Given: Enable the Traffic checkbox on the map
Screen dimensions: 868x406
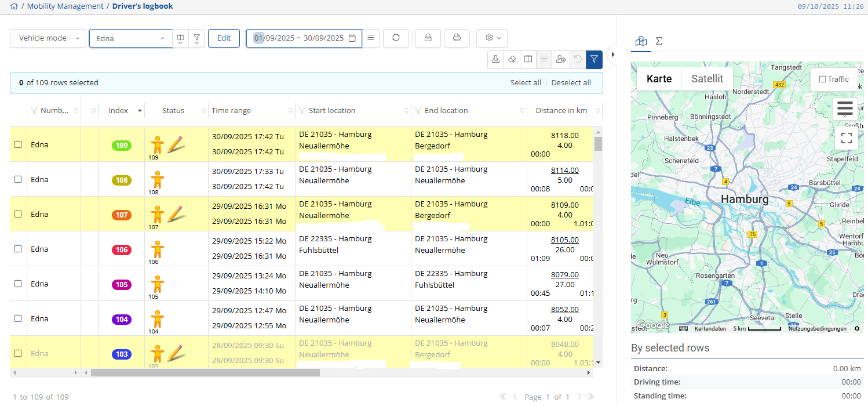Looking at the screenshot, I should pos(823,79).
